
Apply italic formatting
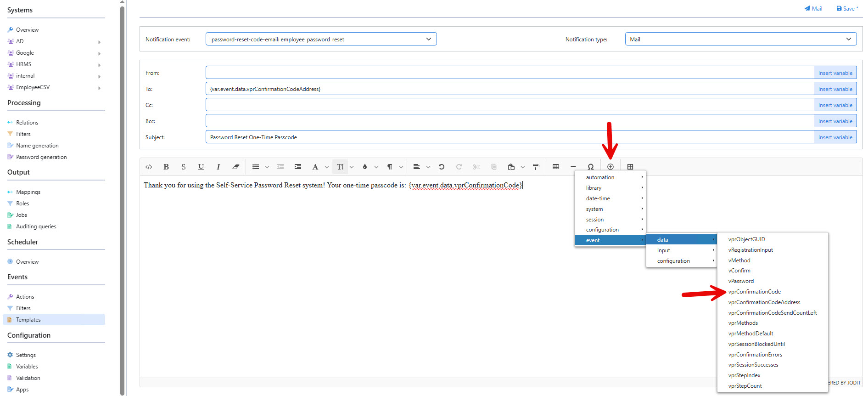point(218,167)
